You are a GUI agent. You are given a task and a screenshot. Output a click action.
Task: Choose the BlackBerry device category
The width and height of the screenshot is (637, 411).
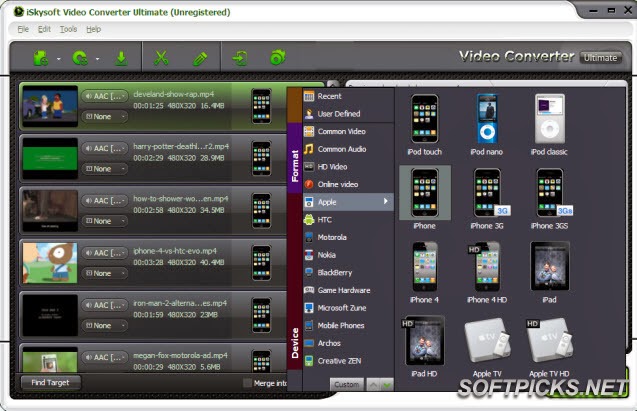pyautogui.click(x=349, y=273)
